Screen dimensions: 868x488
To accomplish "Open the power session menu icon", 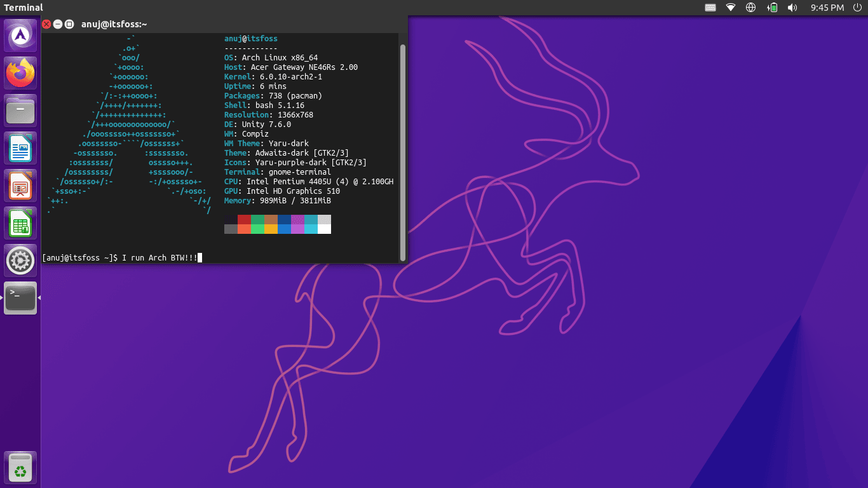I will tap(857, 8).
